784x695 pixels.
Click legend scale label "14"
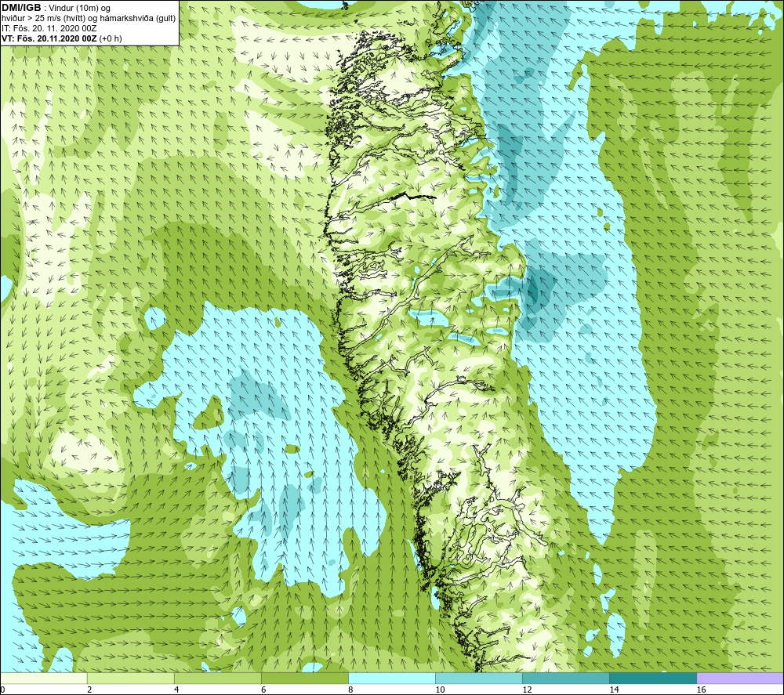pyautogui.click(x=614, y=690)
